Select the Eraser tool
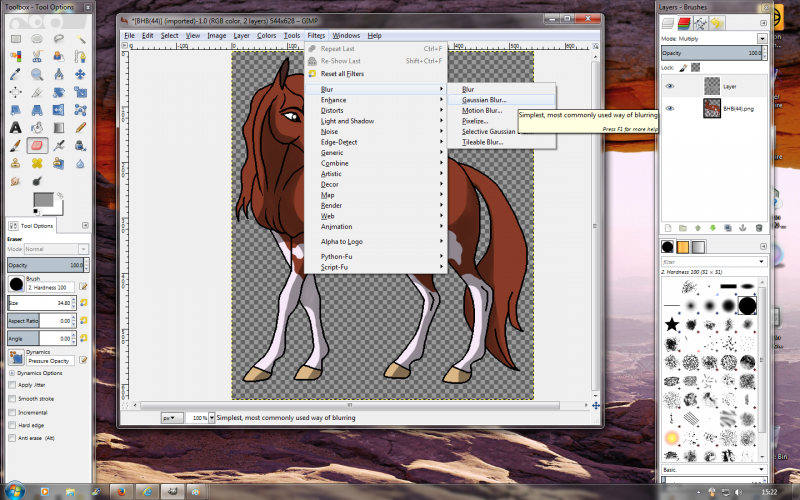This screenshot has width=800, height=500. (x=37, y=145)
